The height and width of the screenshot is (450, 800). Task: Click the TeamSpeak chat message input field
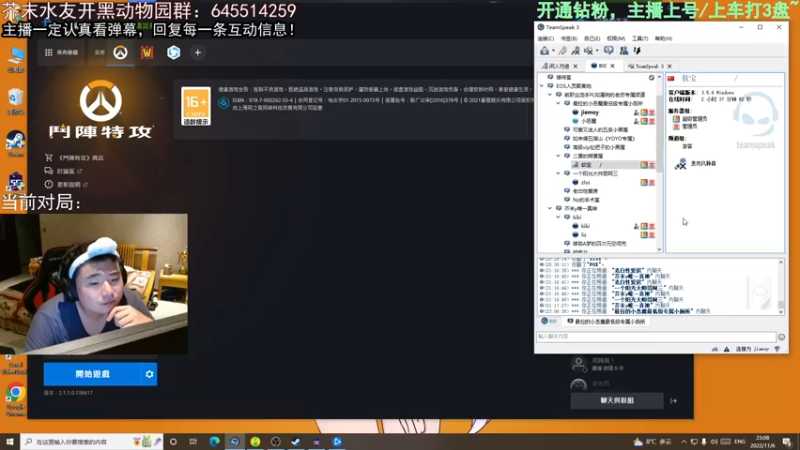click(656, 336)
